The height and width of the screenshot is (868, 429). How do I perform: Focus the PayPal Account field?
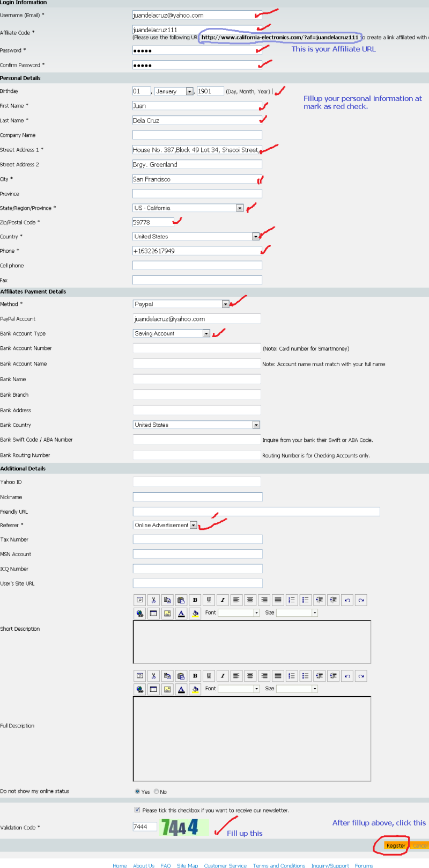click(x=197, y=319)
